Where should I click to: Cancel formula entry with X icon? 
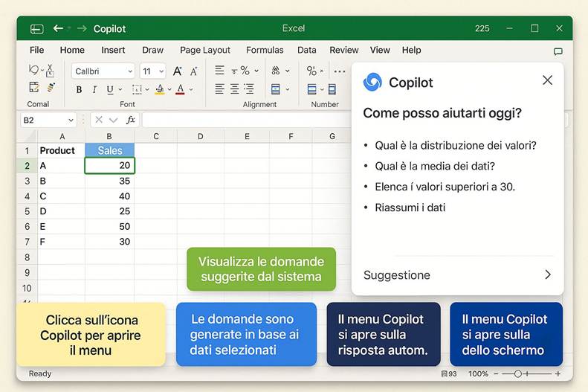click(99, 120)
